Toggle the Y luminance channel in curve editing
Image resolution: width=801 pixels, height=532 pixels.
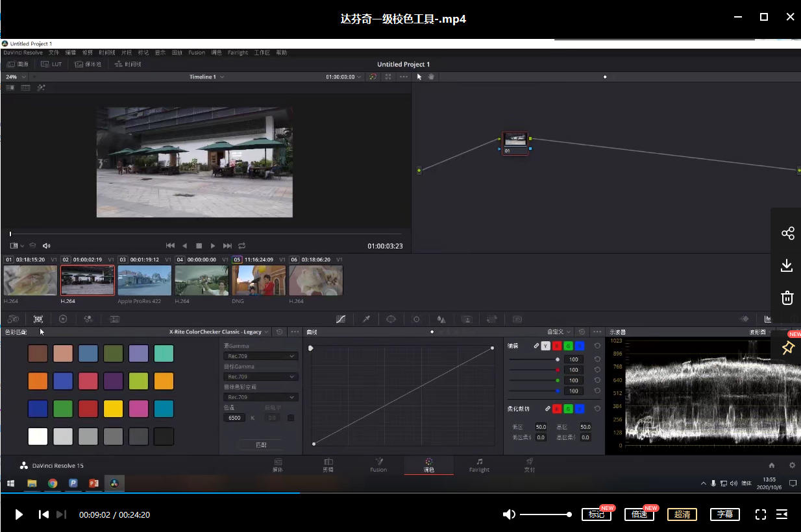click(x=545, y=346)
